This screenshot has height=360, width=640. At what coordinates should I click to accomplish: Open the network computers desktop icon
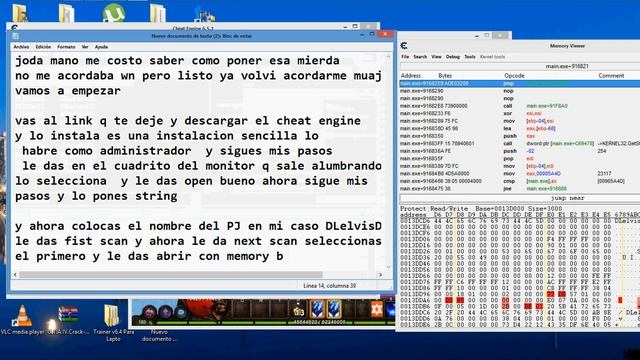[x=204, y=15]
